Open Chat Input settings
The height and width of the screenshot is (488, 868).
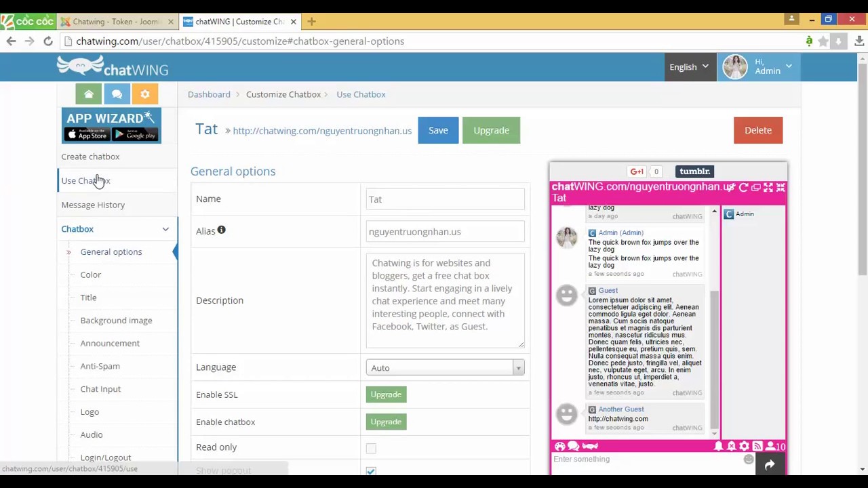[x=100, y=389]
